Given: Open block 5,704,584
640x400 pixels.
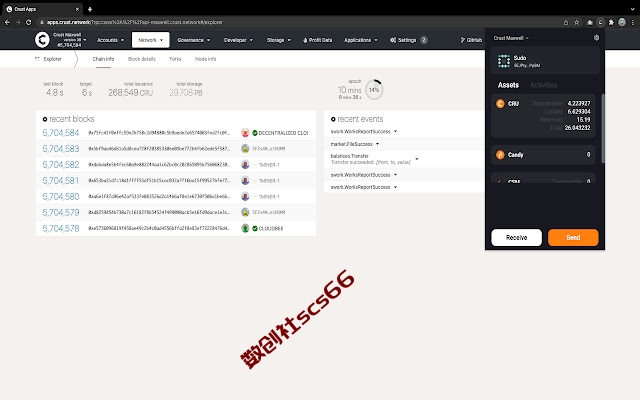Looking at the screenshot, I should pyautogui.click(x=61, y=133).
